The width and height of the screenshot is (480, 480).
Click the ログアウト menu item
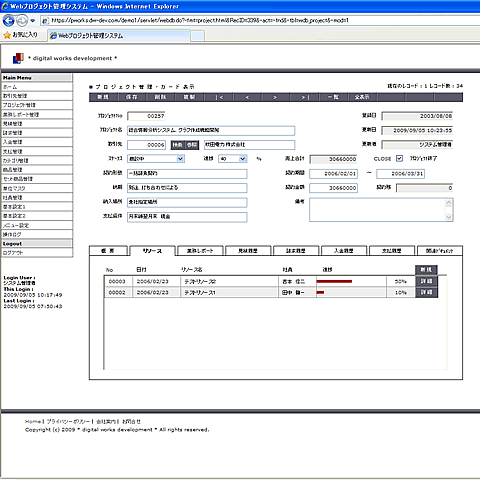37,253
